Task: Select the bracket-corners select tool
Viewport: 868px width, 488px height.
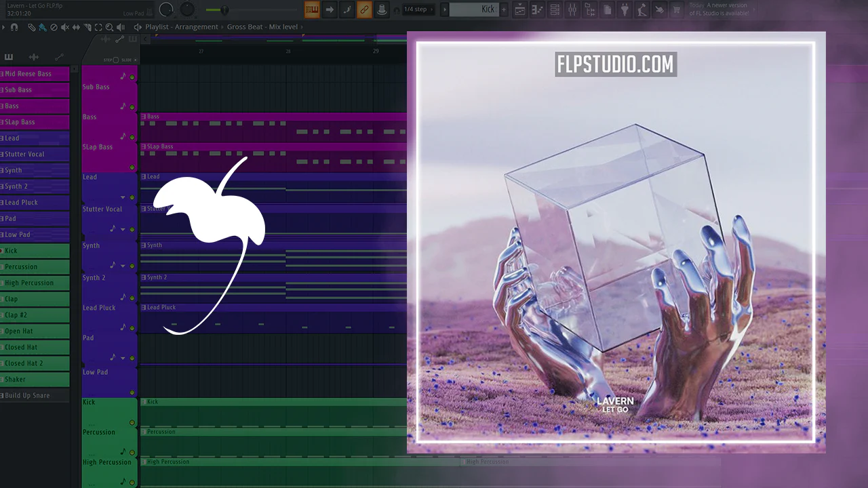Action: 98,27
